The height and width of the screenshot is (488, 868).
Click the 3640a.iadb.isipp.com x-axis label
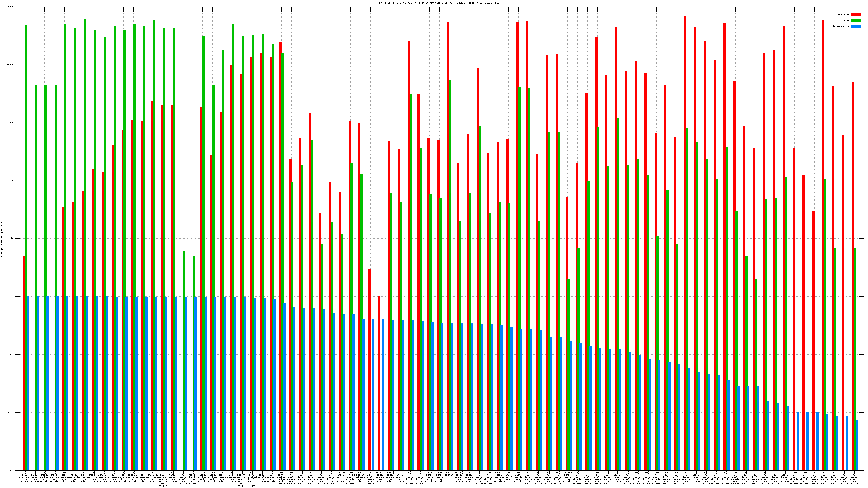380,477
